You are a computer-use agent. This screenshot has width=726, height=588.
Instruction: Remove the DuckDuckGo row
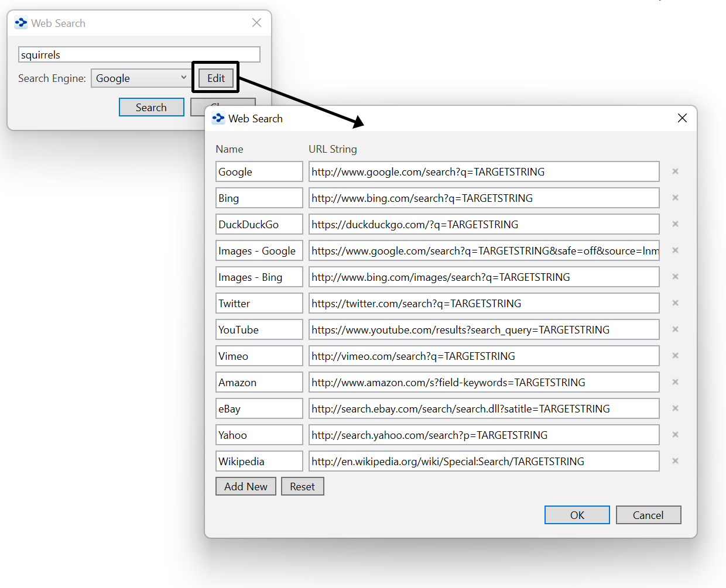coord(675,224)
